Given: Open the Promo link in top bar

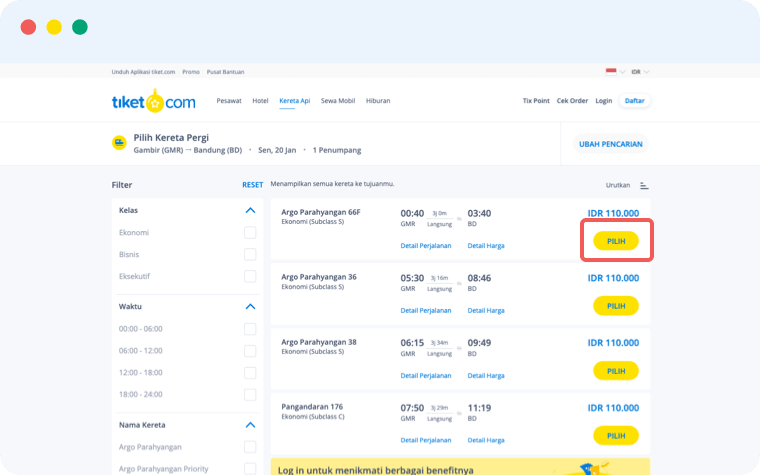Looking at the screenshot, I should [191, 72].
